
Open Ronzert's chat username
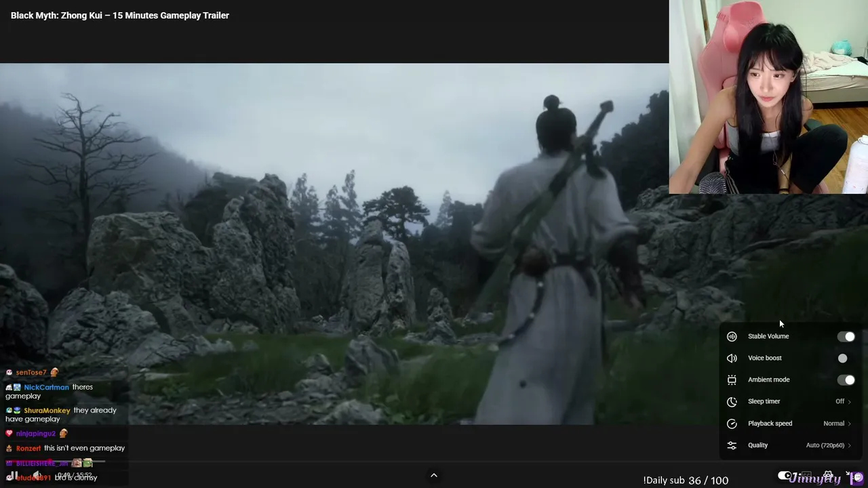click(28, 448)
